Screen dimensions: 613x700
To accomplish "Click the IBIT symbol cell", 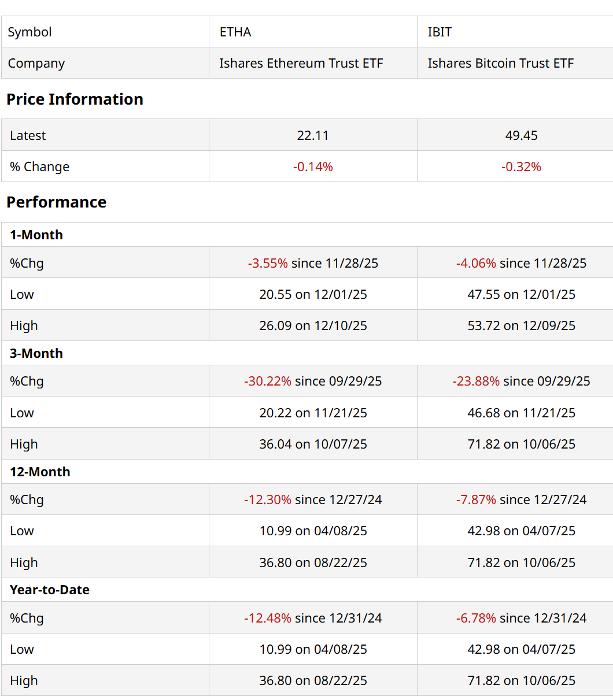I will tap(440, 32).
